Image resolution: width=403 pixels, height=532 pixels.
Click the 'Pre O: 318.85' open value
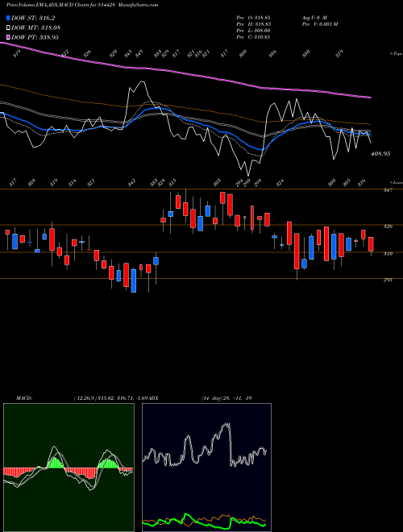click(253, 17)
